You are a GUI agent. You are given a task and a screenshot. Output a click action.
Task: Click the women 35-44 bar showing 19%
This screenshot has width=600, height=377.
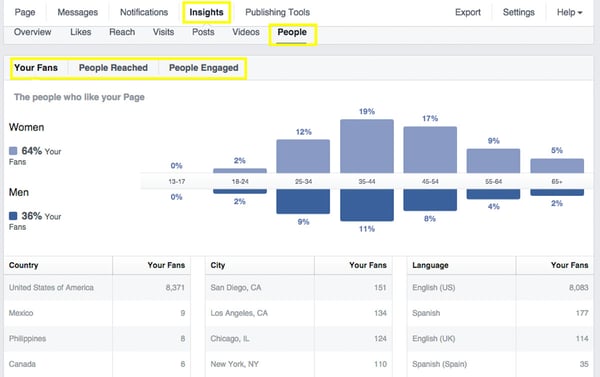pyautogui.click(x=367, y=146)
